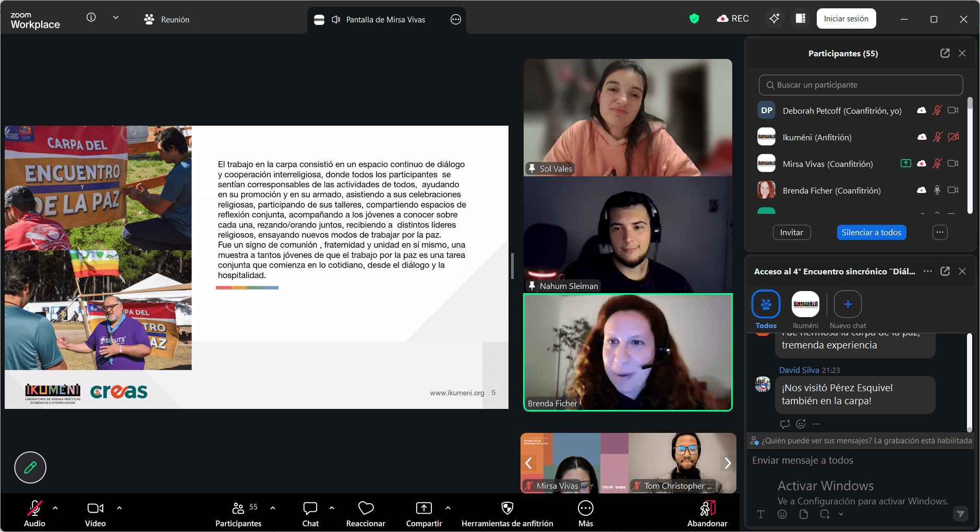Attach a file in chat
Viewport: 980px width, 532px height.
804,514
